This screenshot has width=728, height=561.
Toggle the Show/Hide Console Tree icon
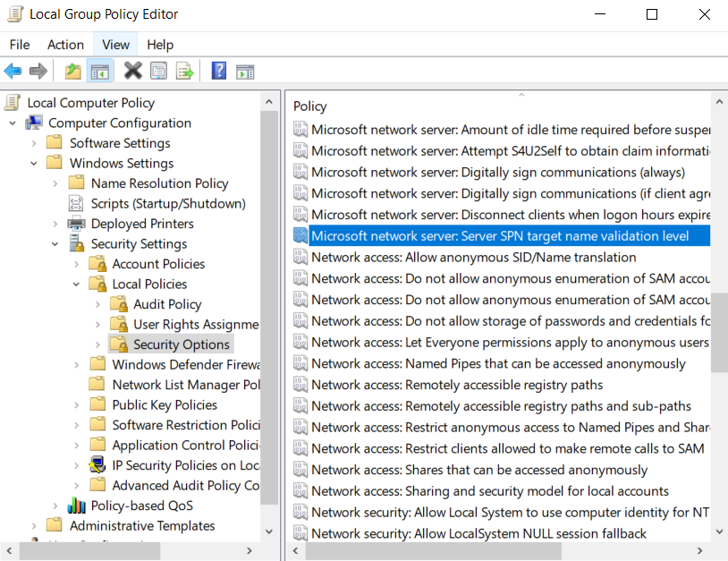[x=101, y=71]
